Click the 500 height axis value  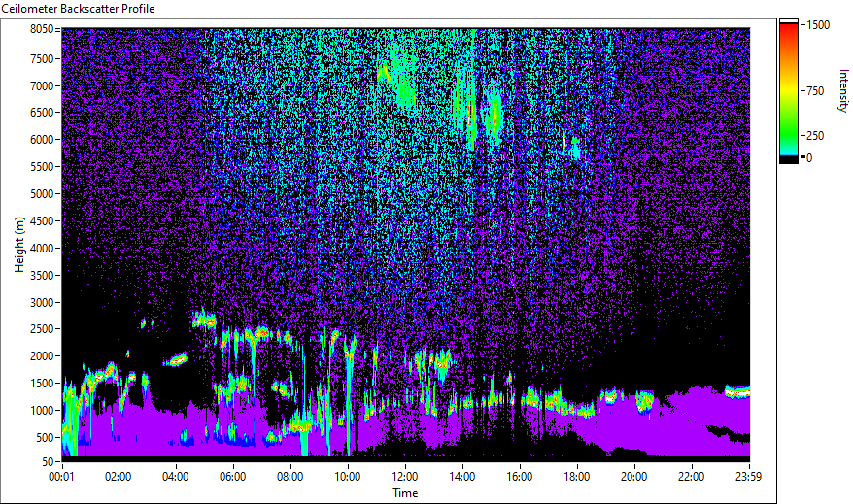(44, 438)
